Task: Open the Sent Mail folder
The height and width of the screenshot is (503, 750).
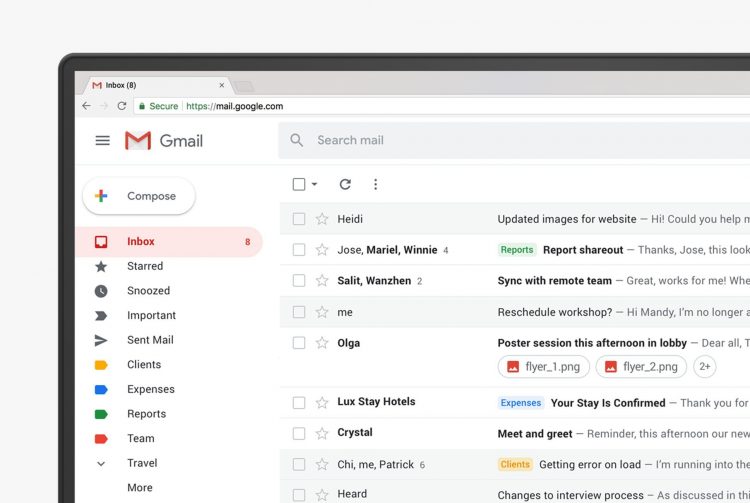Action: [150, 340]
